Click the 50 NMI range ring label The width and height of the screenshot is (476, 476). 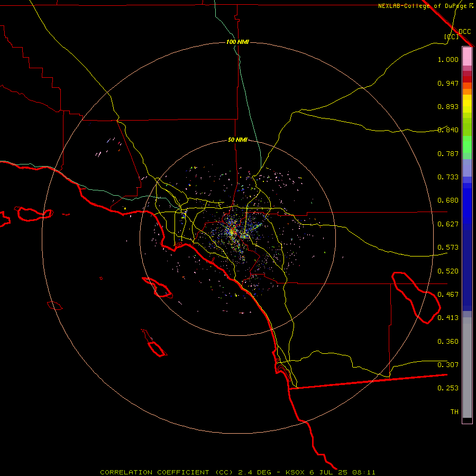pos(237,140)
